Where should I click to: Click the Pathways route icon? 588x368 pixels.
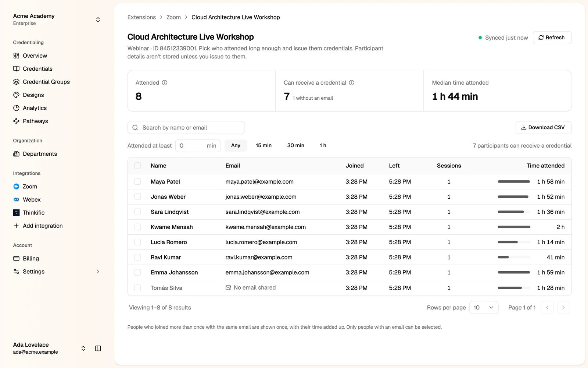16,121
